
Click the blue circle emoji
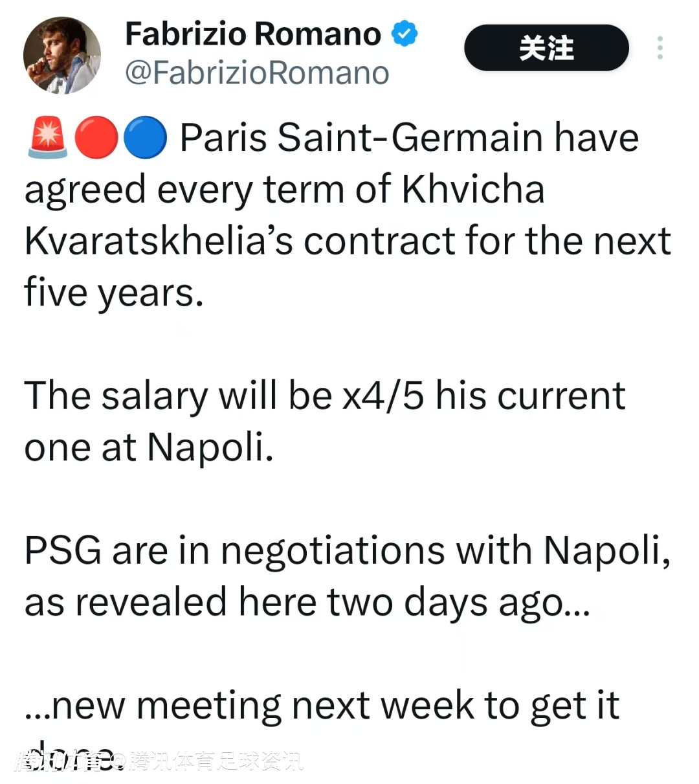tap(145, 138)
